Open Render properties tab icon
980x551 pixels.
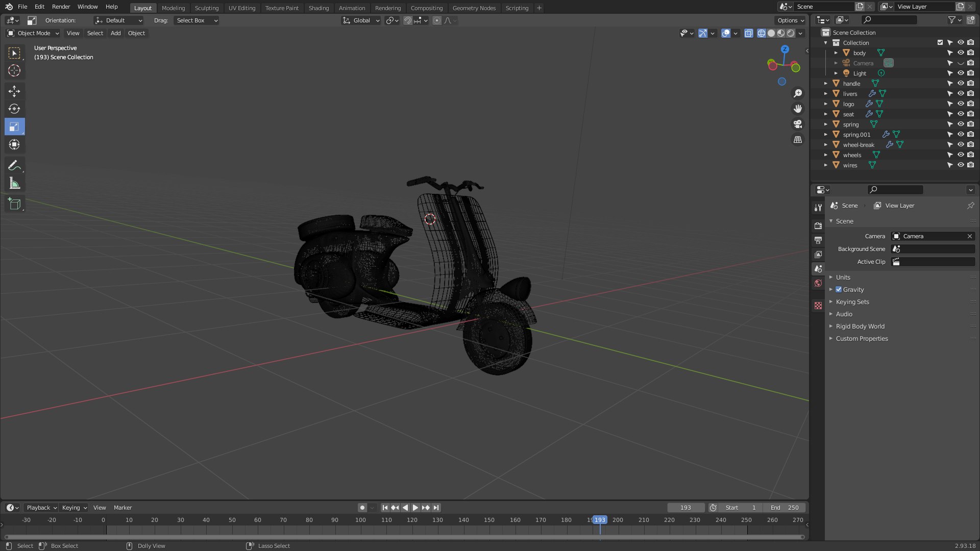click(x=818, y=226)
